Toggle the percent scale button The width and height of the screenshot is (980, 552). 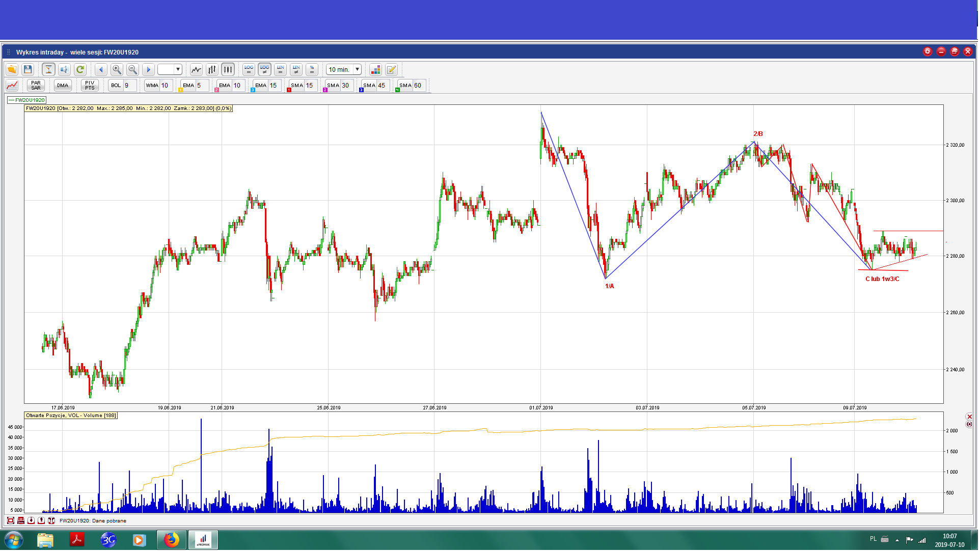pyautogui.click(x=312, y=70)
